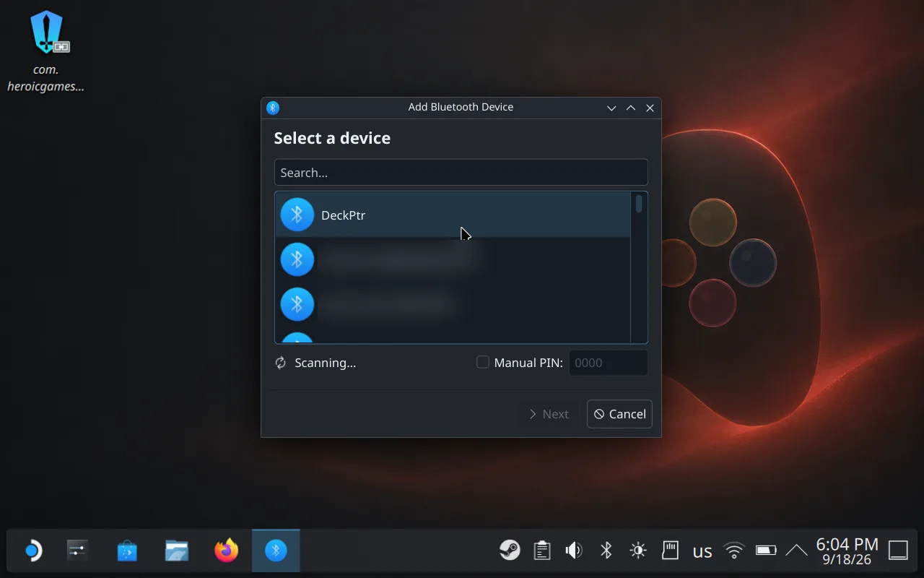Click the device list scrollbar handle

click(x=639, y=204)
